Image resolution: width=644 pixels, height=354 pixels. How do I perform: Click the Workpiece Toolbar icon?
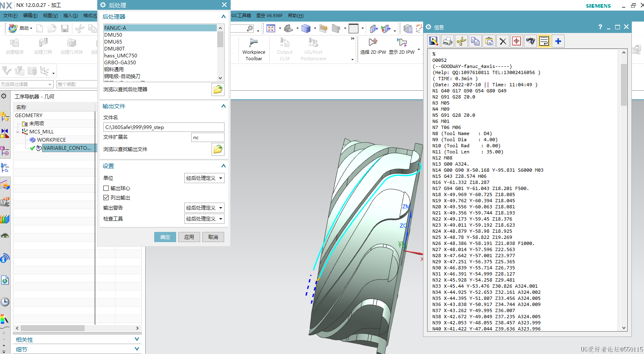pyautogui.click(x=254, y=42)
